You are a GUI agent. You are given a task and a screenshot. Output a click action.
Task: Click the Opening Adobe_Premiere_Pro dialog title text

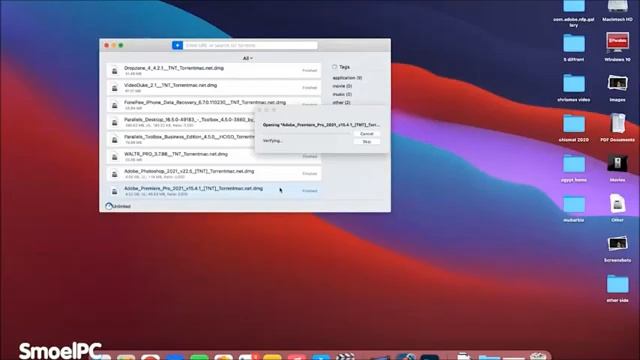pos(321,125)
